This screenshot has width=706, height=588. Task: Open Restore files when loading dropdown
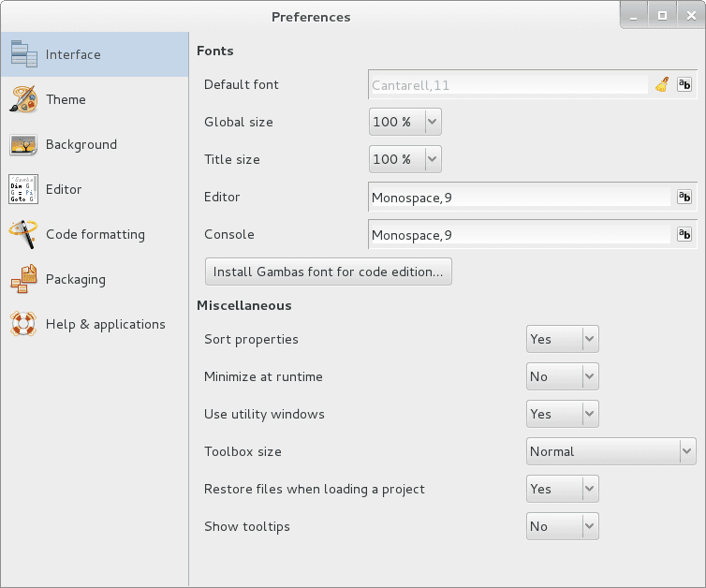point(563,489)
